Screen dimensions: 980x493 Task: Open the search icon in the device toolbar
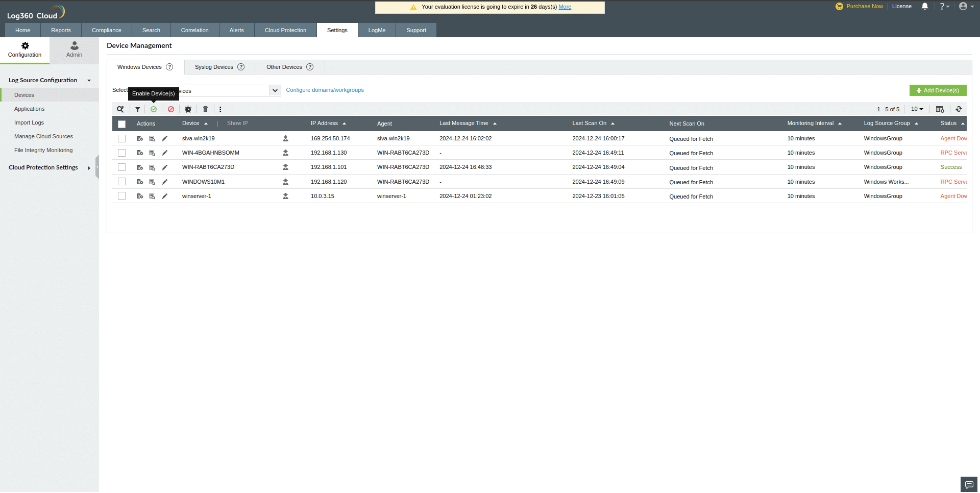coord(120,109)
